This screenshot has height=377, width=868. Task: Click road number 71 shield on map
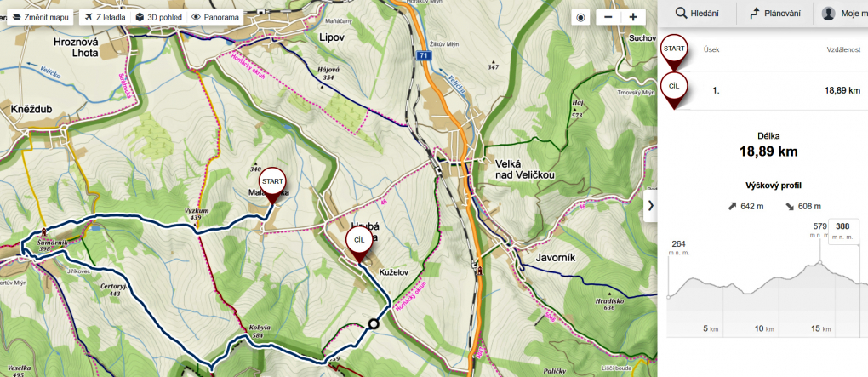[424, 55]
